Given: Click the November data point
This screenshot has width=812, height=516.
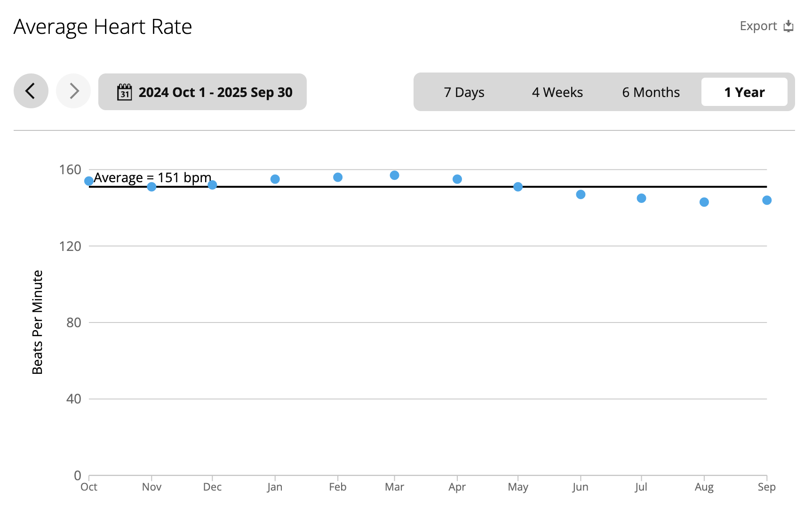Looking at the screenshot, I should coord(151,187).
